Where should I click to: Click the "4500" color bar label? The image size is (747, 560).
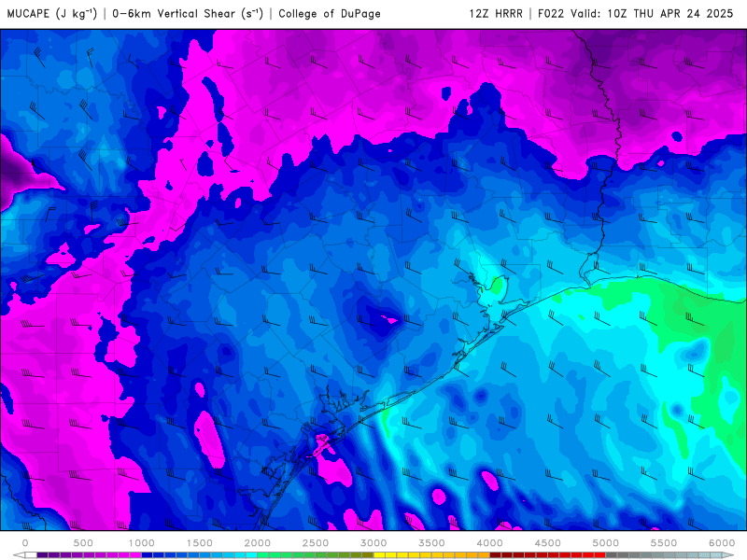coord(548,543)
